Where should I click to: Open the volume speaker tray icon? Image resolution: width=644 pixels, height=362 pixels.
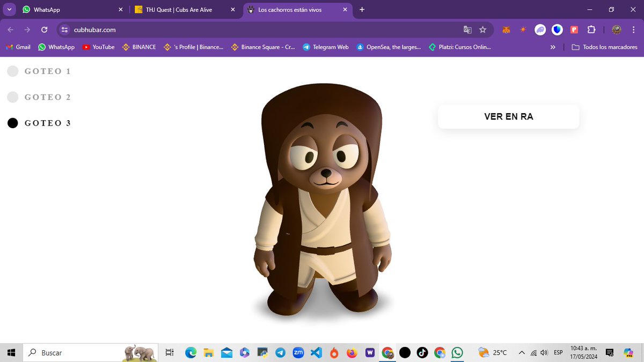click(544, 352)
